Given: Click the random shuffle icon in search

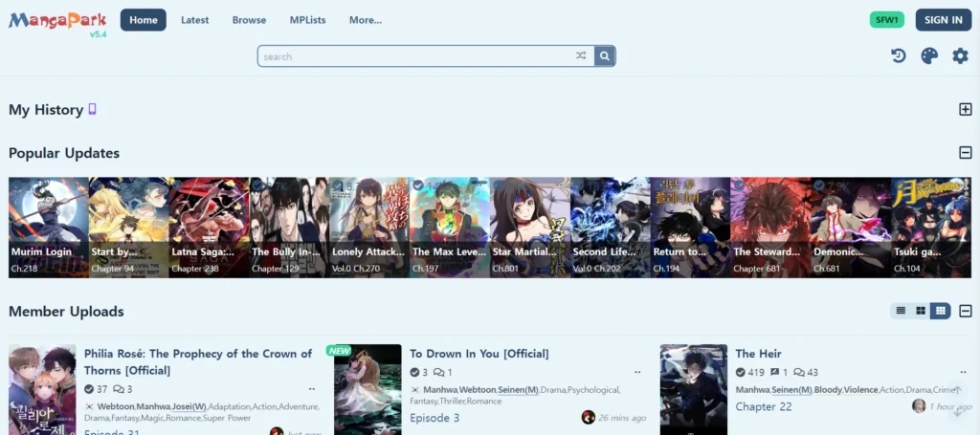Looking at the screenshot, I should click(581, 56).
